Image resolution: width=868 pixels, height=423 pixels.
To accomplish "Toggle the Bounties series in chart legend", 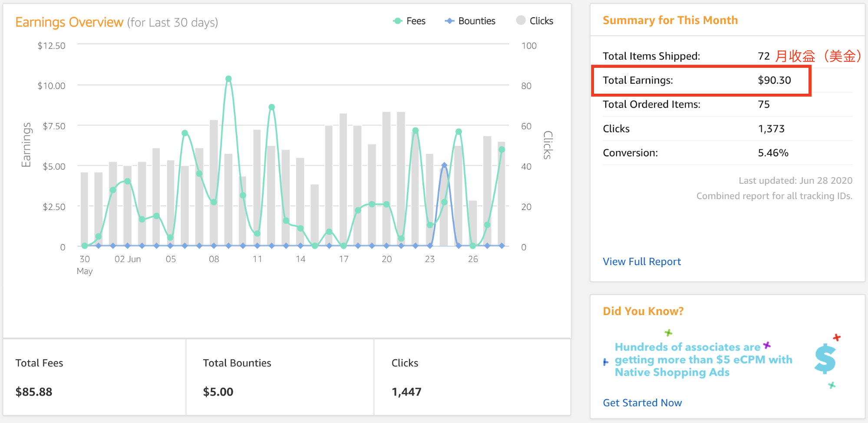I will (x=470, y=21).
